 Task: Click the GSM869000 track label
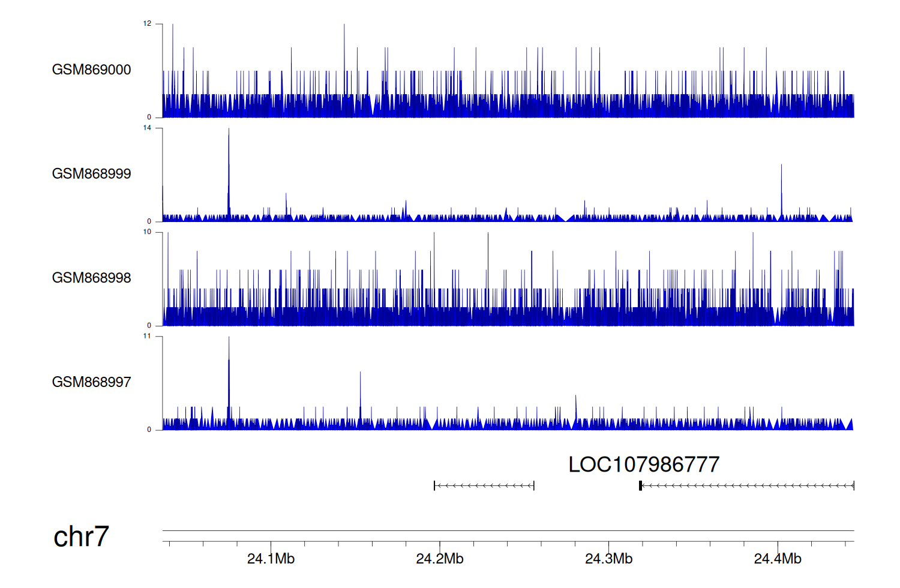click(91, 70)
